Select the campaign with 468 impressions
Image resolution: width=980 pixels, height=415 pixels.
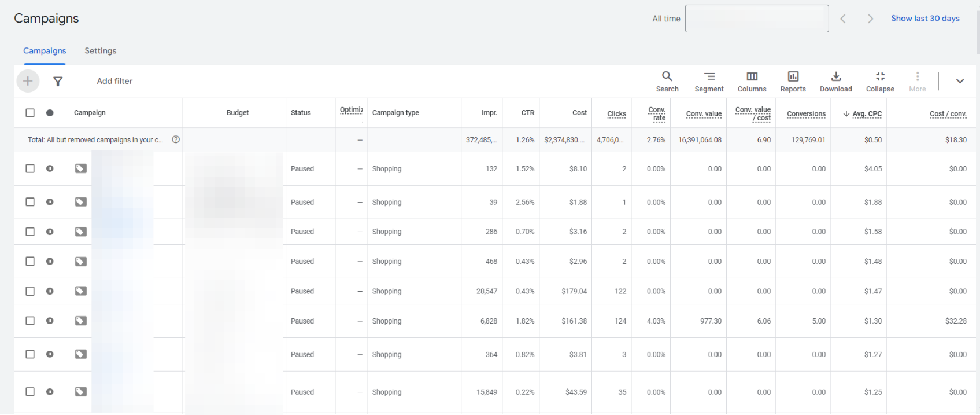pos(30,262)
